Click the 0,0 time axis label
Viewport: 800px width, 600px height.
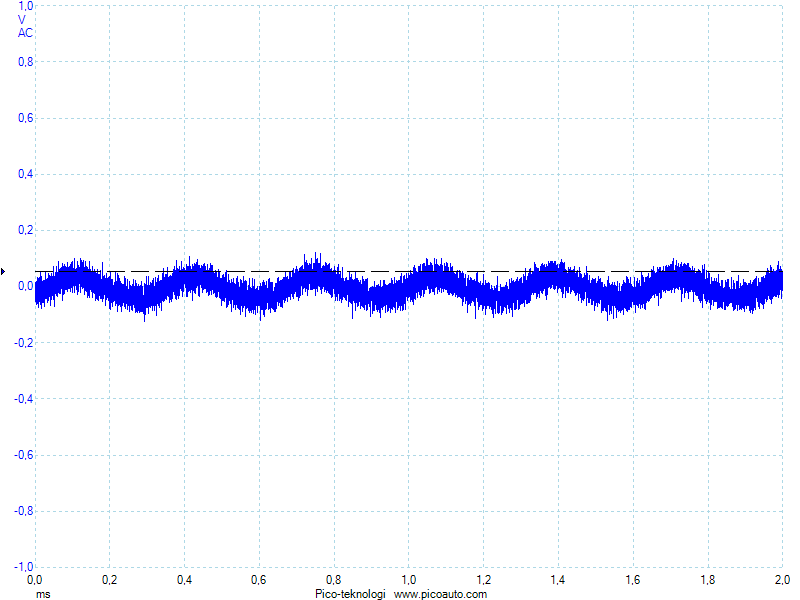[x=34, y=580]
